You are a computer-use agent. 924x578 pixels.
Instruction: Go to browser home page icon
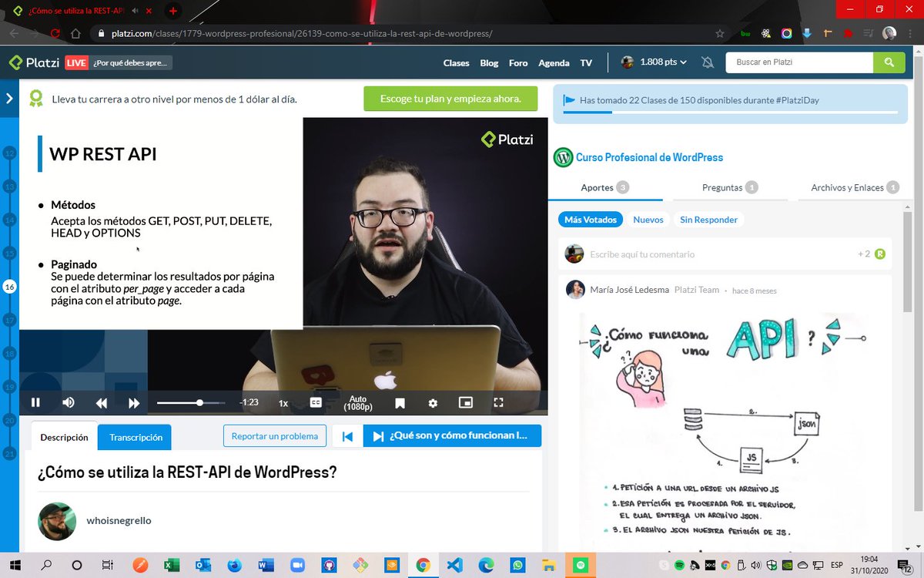[x=75, y=34]
